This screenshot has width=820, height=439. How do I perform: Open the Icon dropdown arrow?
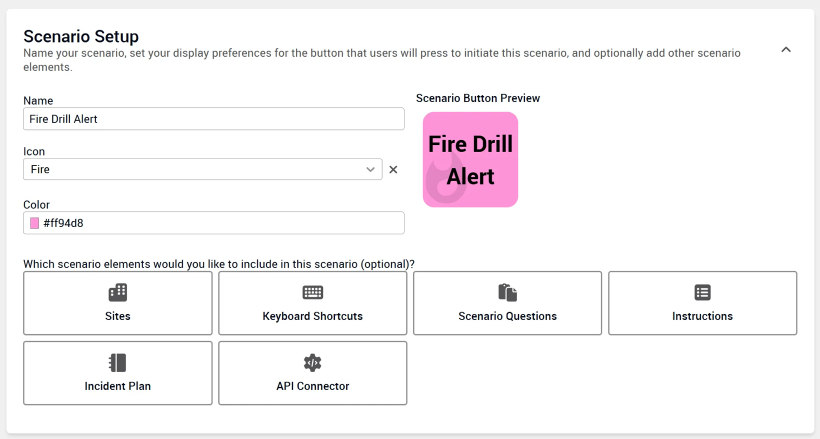point(371,170)
